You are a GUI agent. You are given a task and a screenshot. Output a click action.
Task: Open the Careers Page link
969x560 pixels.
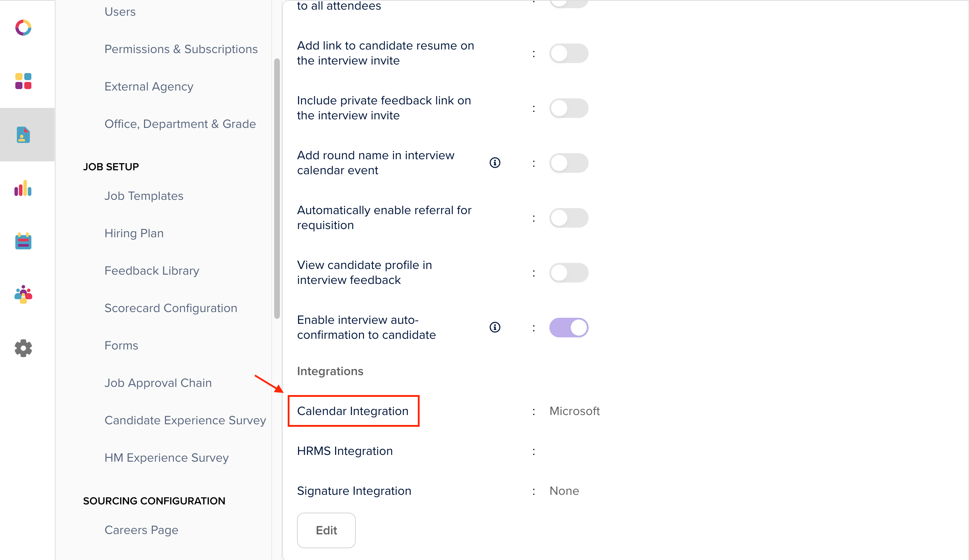click(x=141, y=530)
